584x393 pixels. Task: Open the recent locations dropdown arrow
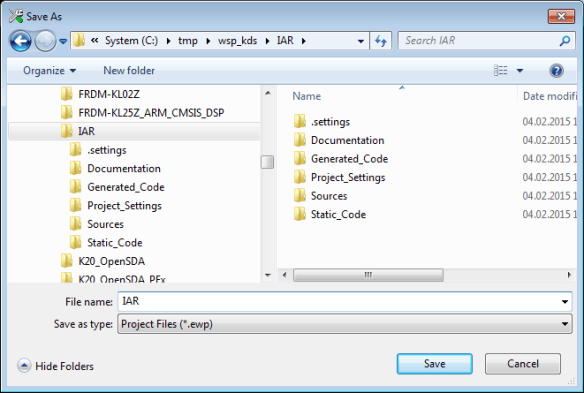pos(63,41)
